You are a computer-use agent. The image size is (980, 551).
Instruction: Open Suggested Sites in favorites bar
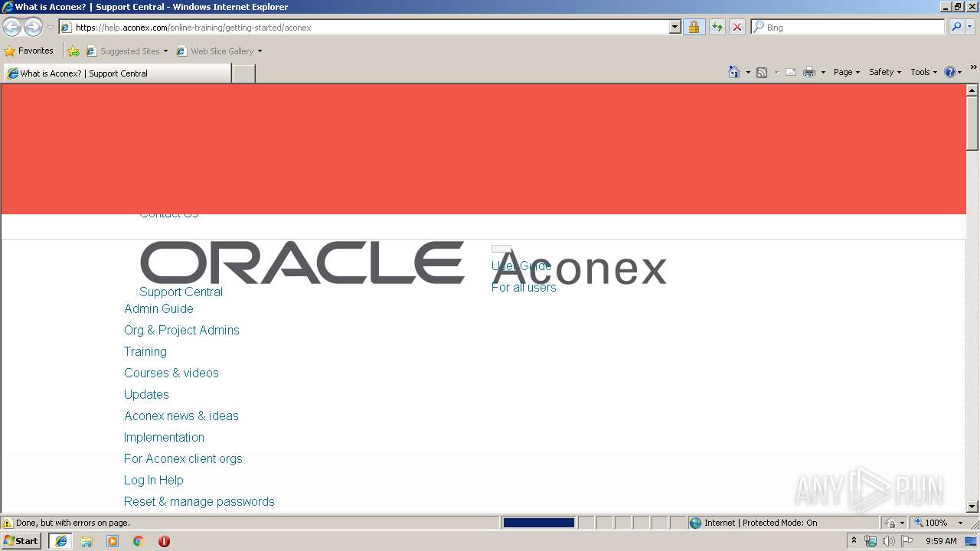(126, 51)
